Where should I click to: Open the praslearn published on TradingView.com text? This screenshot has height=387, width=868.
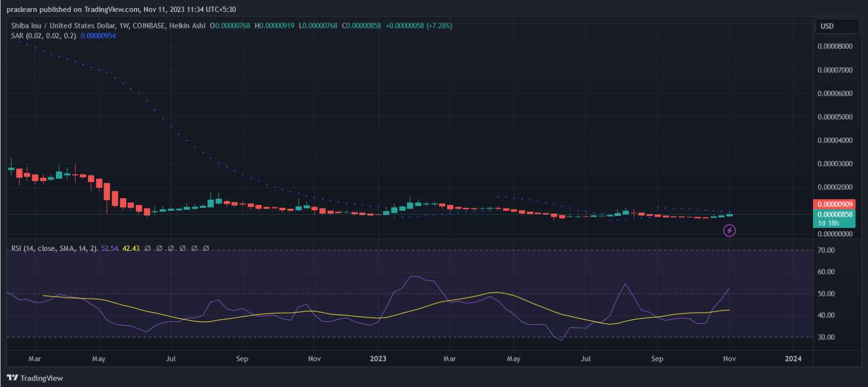pos(121,9)
